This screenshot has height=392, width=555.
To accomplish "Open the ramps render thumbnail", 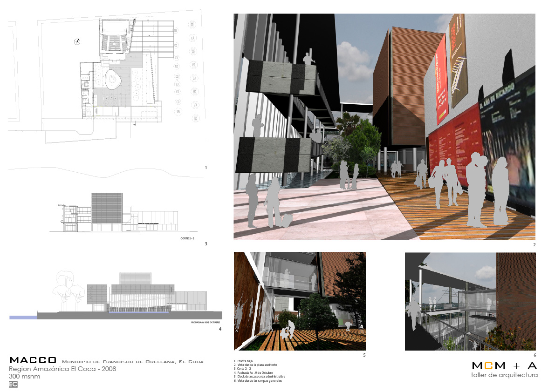I will [471, 300].
